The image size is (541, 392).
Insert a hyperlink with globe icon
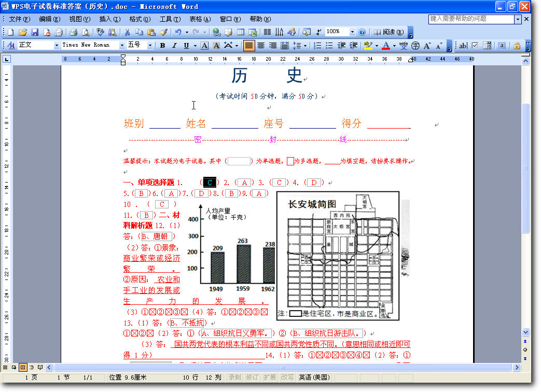(216, 33)
